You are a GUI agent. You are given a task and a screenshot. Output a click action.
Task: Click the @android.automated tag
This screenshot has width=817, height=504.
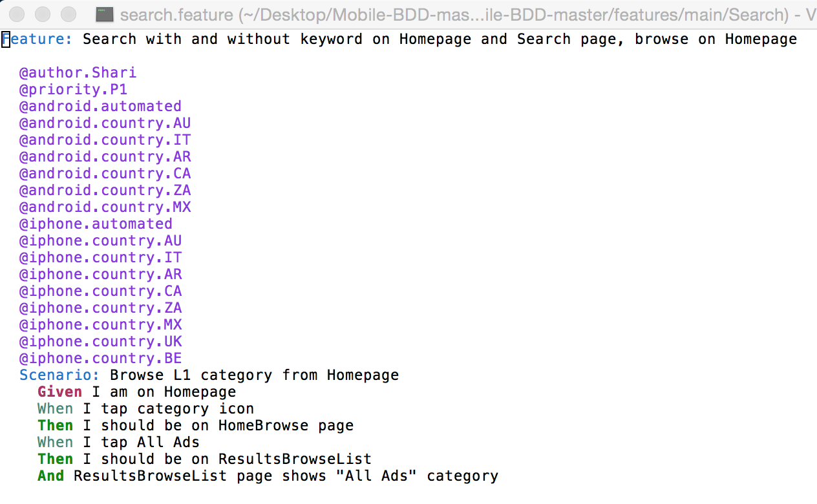tap(100, 106)
